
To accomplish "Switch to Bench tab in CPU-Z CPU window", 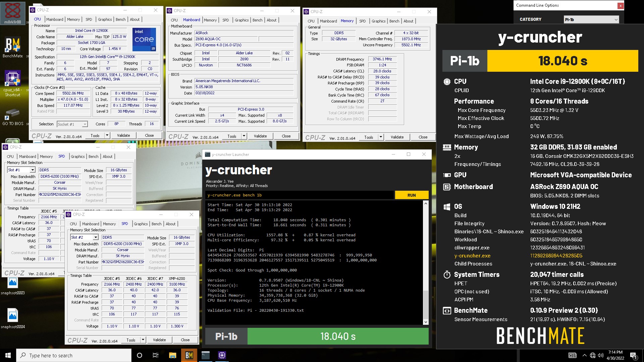I will tap(121, 19).
